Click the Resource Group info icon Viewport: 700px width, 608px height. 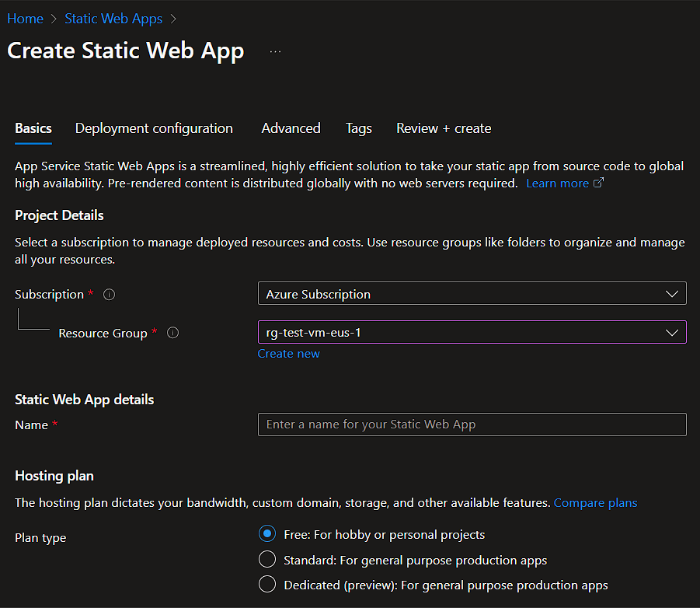pyautogui.click(x=173, y=333)
